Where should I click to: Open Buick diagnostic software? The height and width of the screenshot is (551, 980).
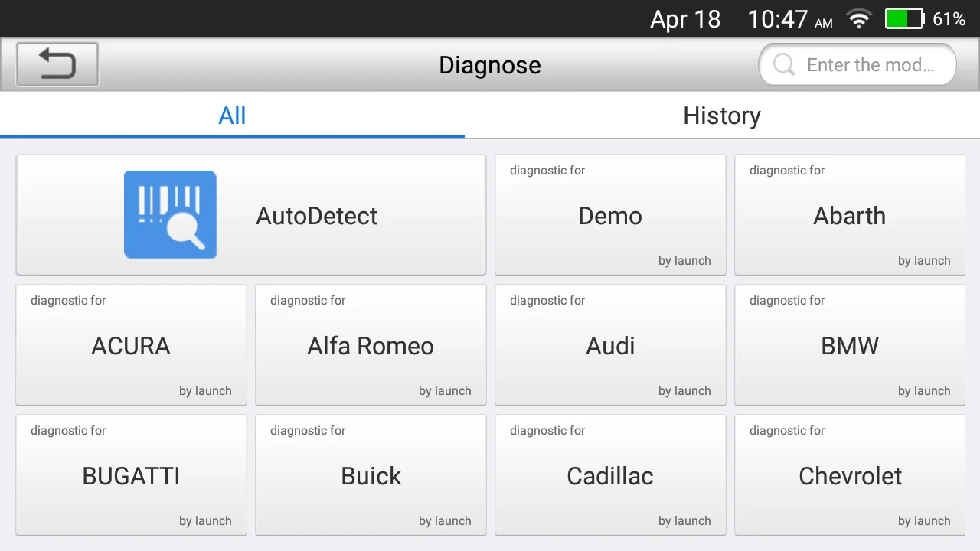click(x=371, y=475)
